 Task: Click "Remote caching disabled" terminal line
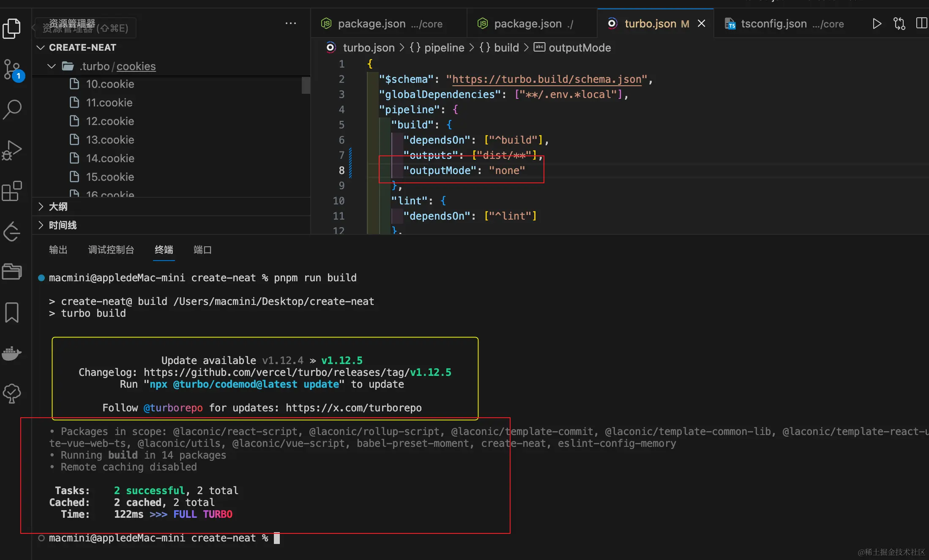pos(128,467)
